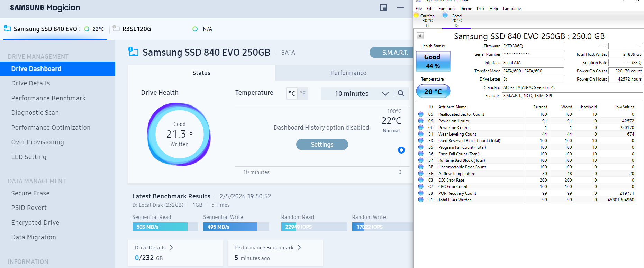Click the Magician compact window mode icon

coord(383,8)
